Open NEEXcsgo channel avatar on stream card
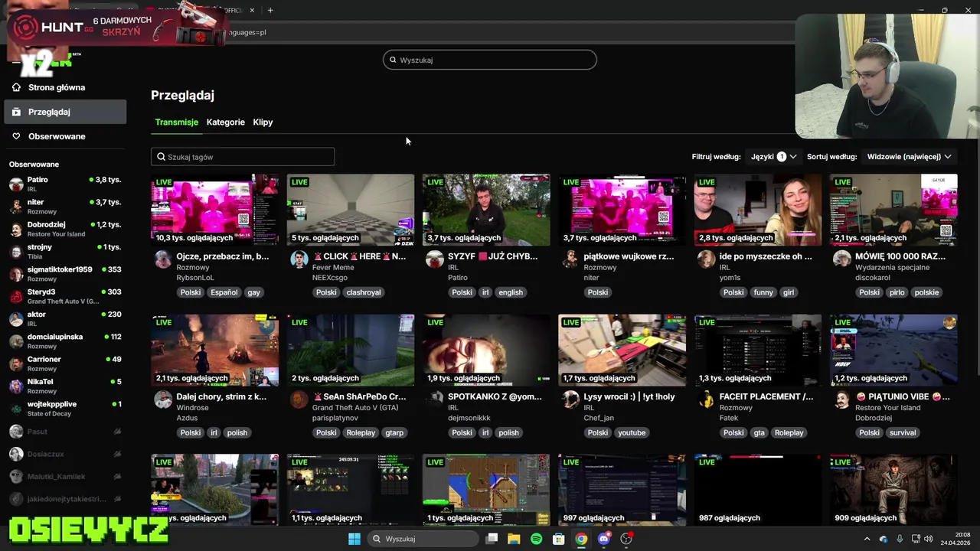Image resolution: width=980 pixels, height=551 pixels. pyautogui.click(x=299, y=259)
